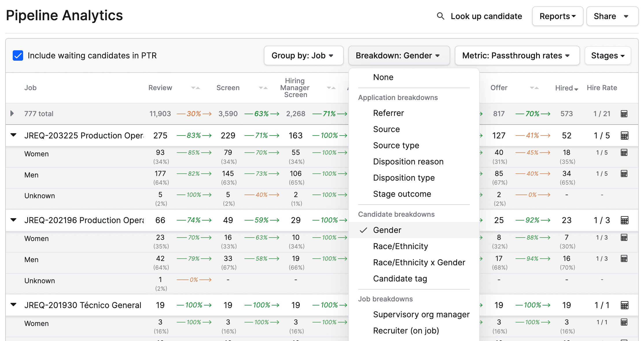644x341 pixels.
Task: Open the calculator on the Women row of JREQ-202196
Action: point(625,237)
